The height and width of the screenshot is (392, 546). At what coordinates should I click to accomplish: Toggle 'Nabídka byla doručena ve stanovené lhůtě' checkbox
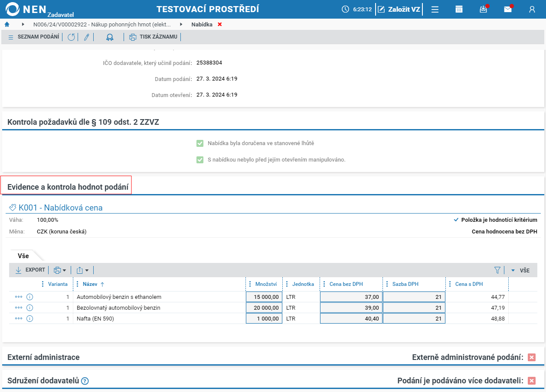pos(200,143)
